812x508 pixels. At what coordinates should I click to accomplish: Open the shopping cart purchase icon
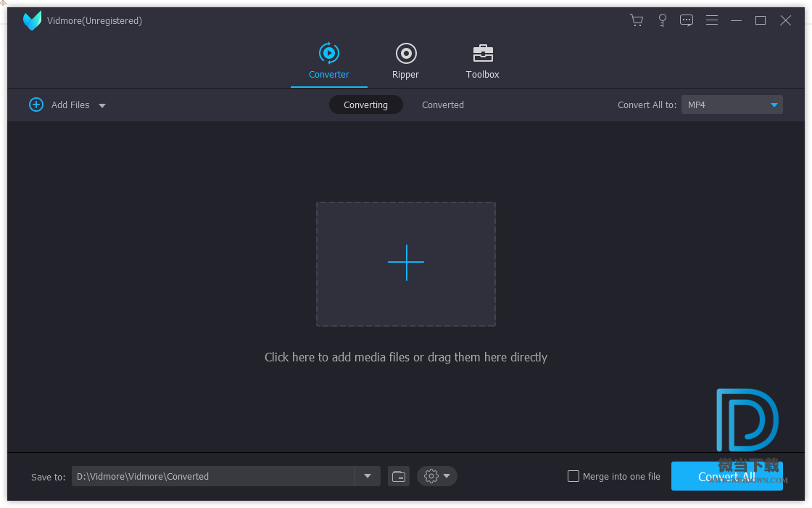(x=637, y=20)
